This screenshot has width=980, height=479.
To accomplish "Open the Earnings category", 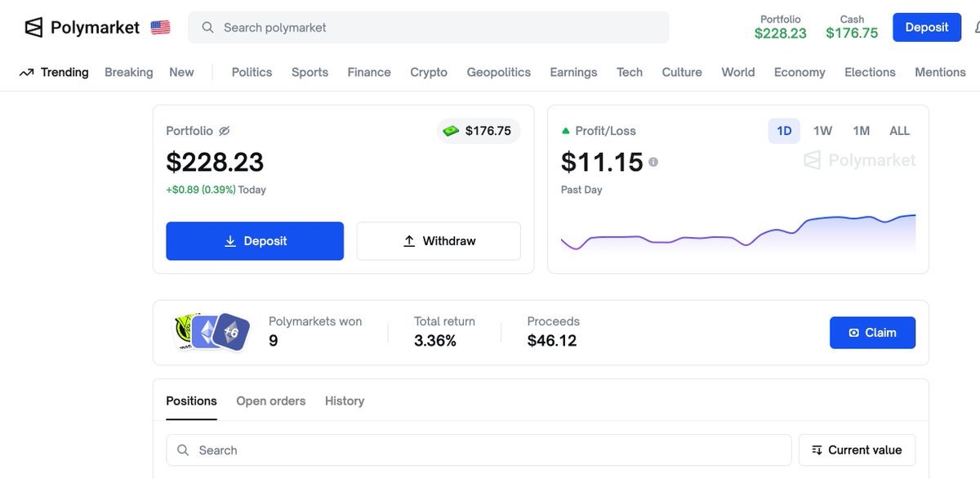I will click(573, 72).
